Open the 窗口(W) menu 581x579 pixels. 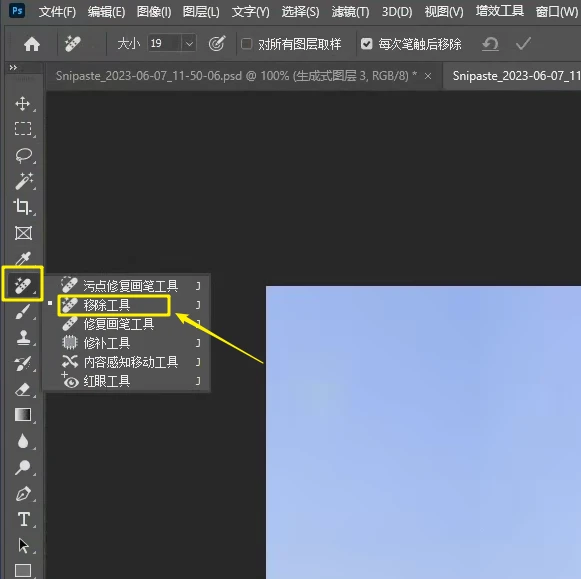click(x=557, y=12)
